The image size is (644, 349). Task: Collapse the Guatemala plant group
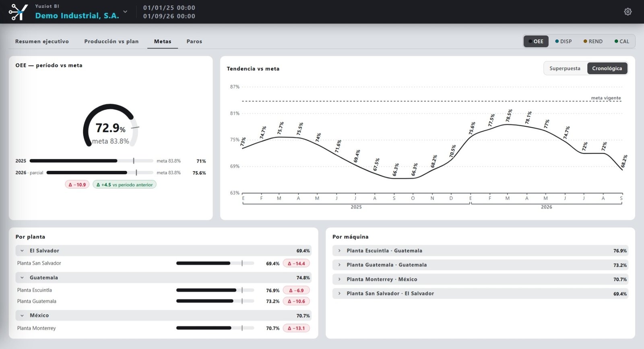point(163,277)
